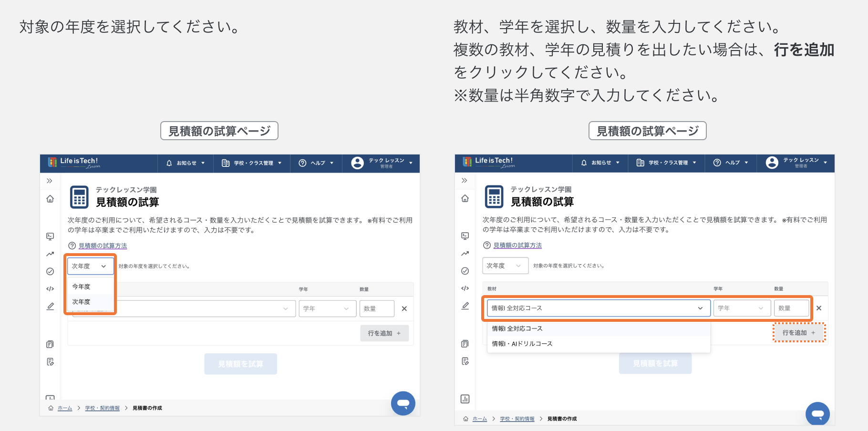Open the ヘルプ menu in the right screenshot
The height and width of the screenshot is (431, 868).
coord(731,163)
